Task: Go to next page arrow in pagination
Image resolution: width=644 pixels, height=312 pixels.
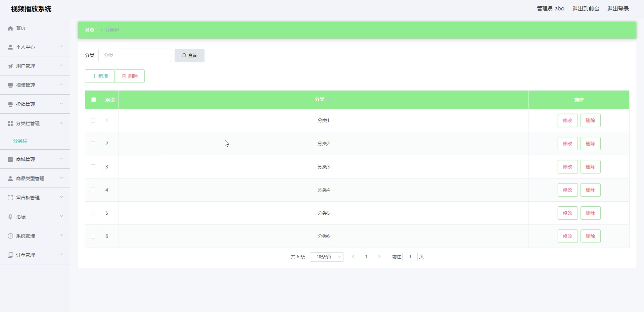Action: coord(379,257)
